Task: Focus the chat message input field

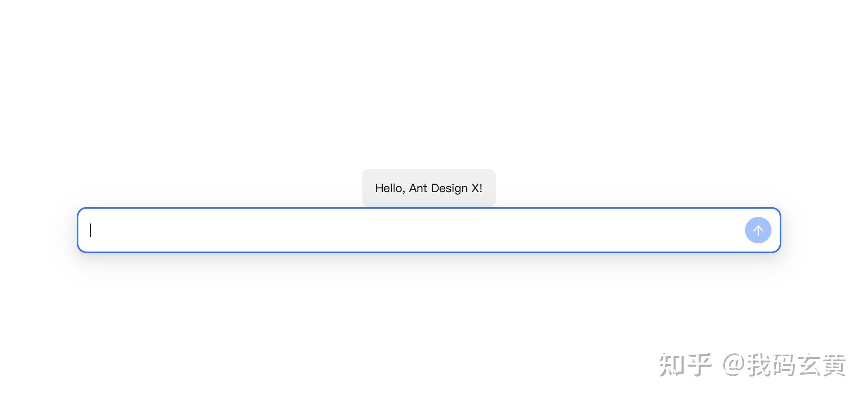Action: pos(413,230)
